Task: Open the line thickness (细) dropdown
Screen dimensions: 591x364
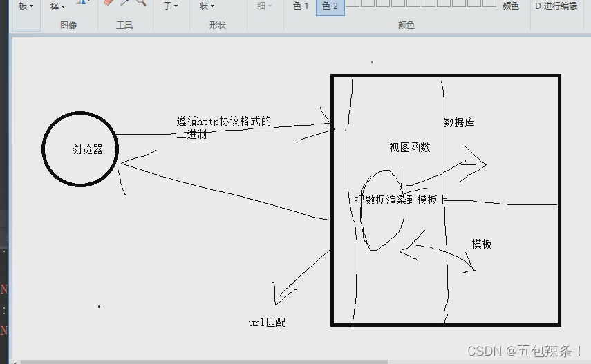Action: 264,6
